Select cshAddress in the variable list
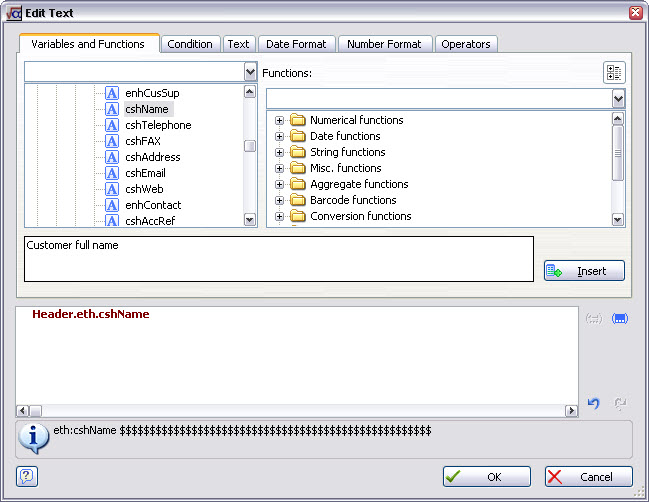The width and height of the screenshot is (649, 502). point(152,157)
